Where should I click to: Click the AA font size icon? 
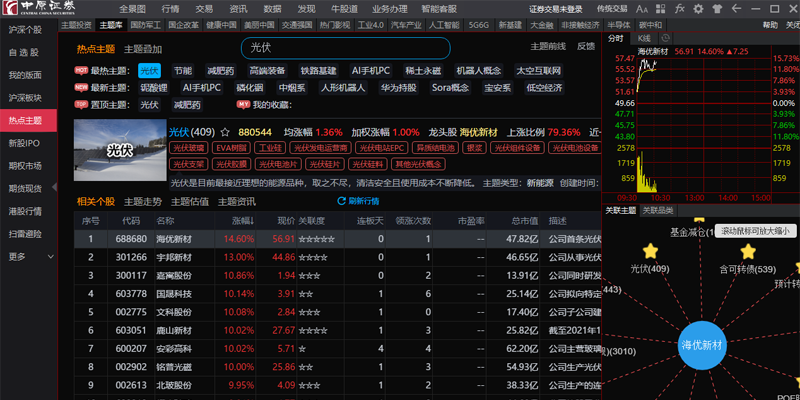tap(642, 9)
